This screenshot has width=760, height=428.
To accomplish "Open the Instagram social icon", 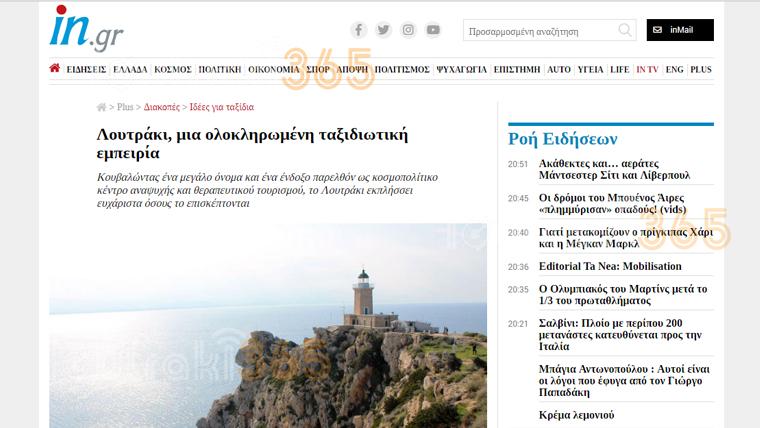I will [x=408, y=30].
